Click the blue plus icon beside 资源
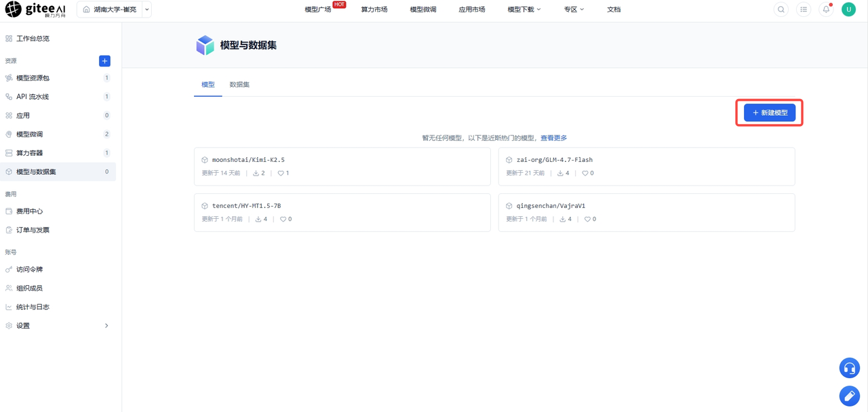This screenshot has width=868, height=412. 104,61
